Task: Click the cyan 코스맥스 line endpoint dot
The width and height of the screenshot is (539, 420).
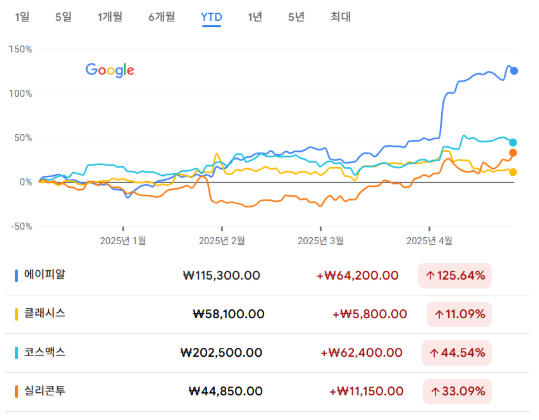Action: (x=513, y=142)
